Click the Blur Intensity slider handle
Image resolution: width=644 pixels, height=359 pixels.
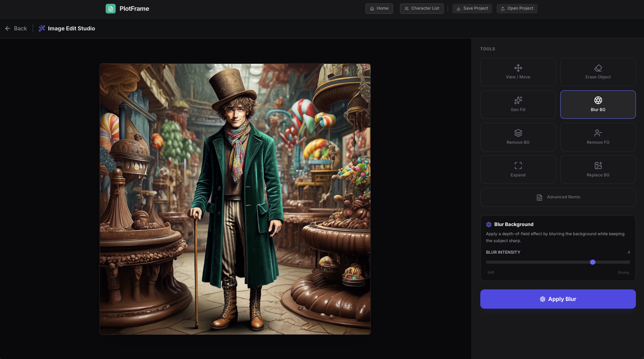[x=593, y=262]
